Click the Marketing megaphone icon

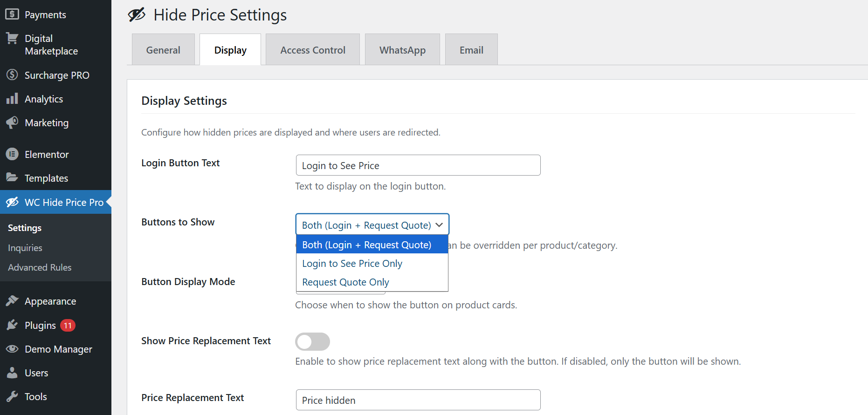(x=13, y=122)
